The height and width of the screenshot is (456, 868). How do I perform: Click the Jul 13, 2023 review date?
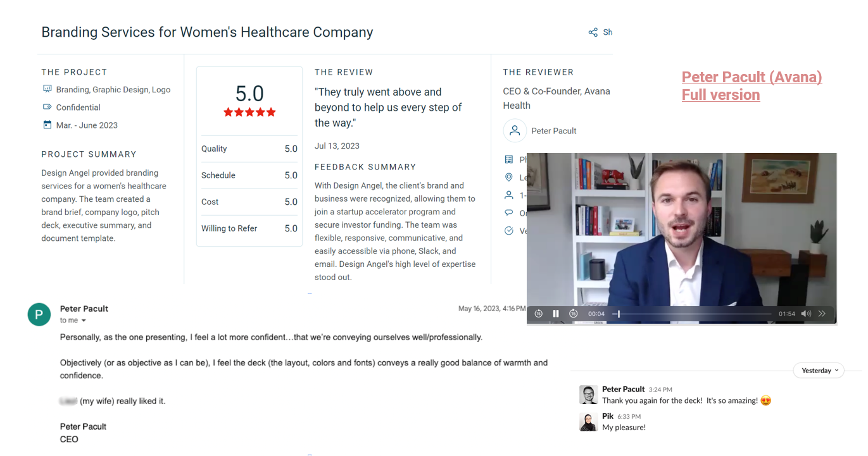click(337, 145)
